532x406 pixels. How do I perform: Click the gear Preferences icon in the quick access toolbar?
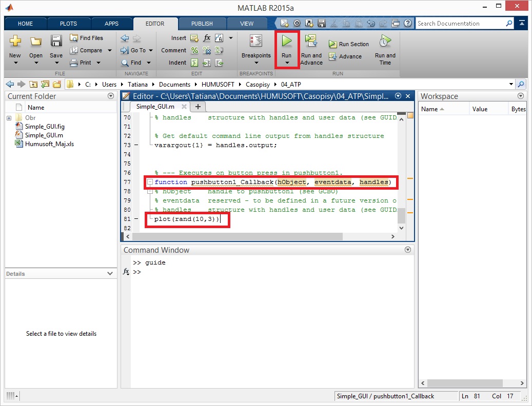[297, 24]
